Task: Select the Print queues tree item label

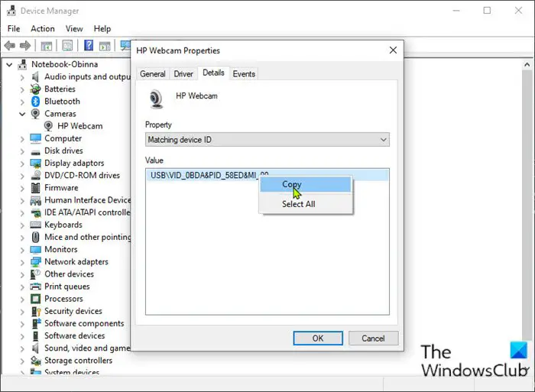Action: [x=67, y=287]
